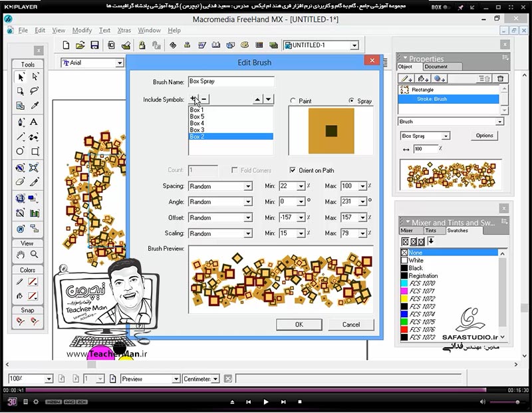Image resolution: width=532 pixels, height=413 pixels.
Task: Click the KMPlayer volume speaker icon
Action: (483, 402)
